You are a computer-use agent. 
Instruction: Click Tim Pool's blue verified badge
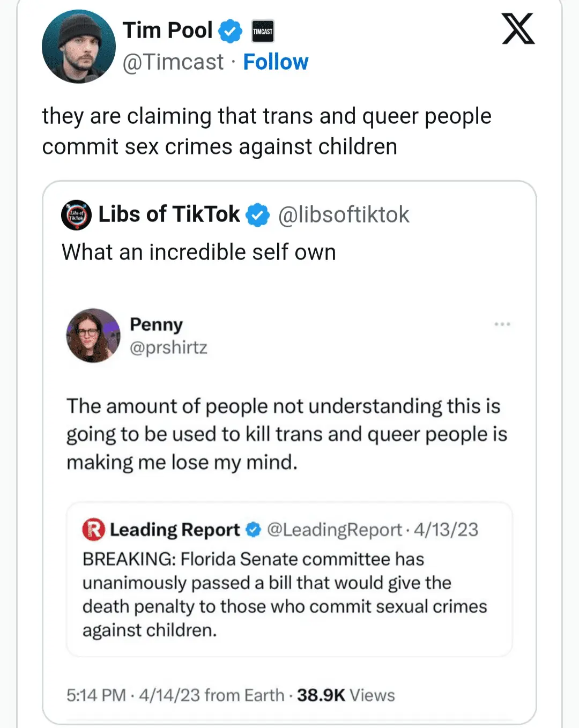point(231,31)
